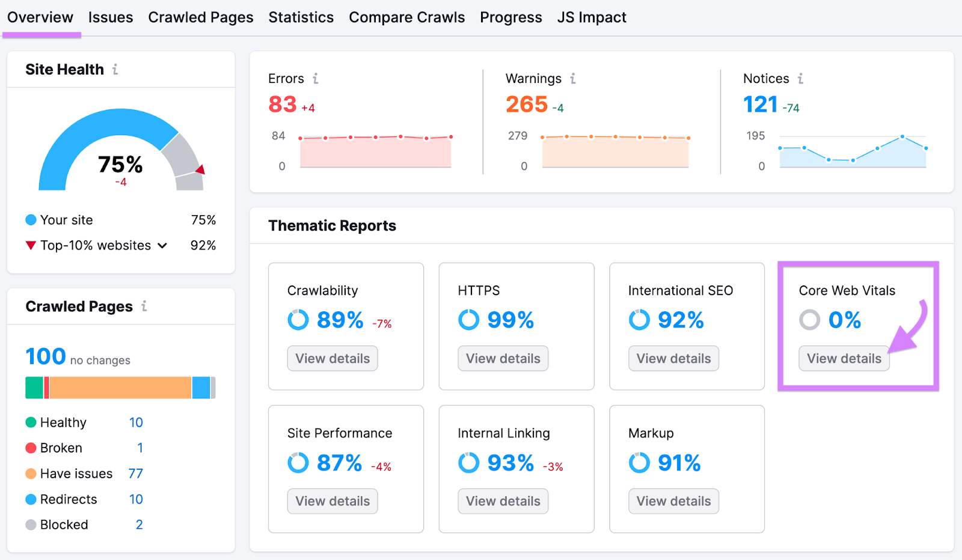Expand the Top-10% websites dropdown
962x560 pixels.
(x=162, y=245)
